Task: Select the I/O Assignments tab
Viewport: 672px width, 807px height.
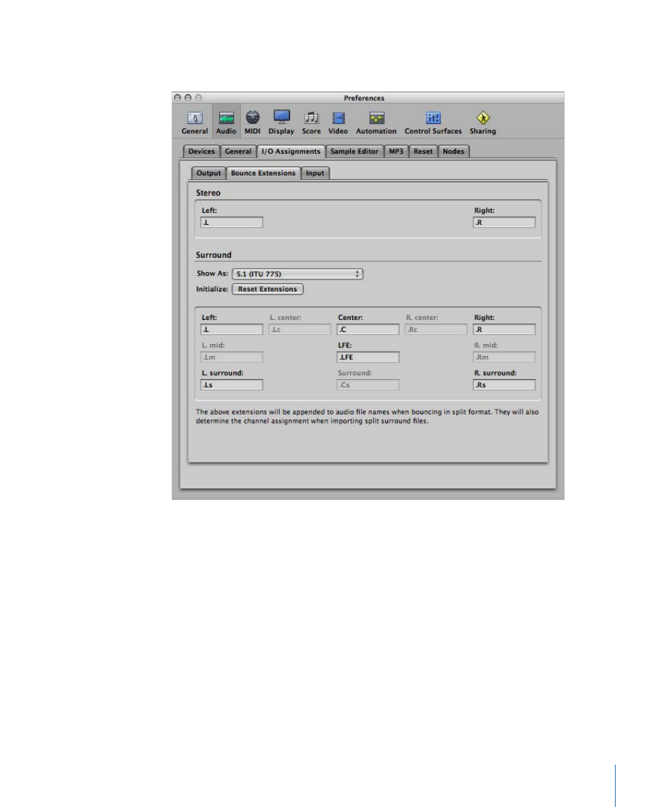Action: coord(291,152)
